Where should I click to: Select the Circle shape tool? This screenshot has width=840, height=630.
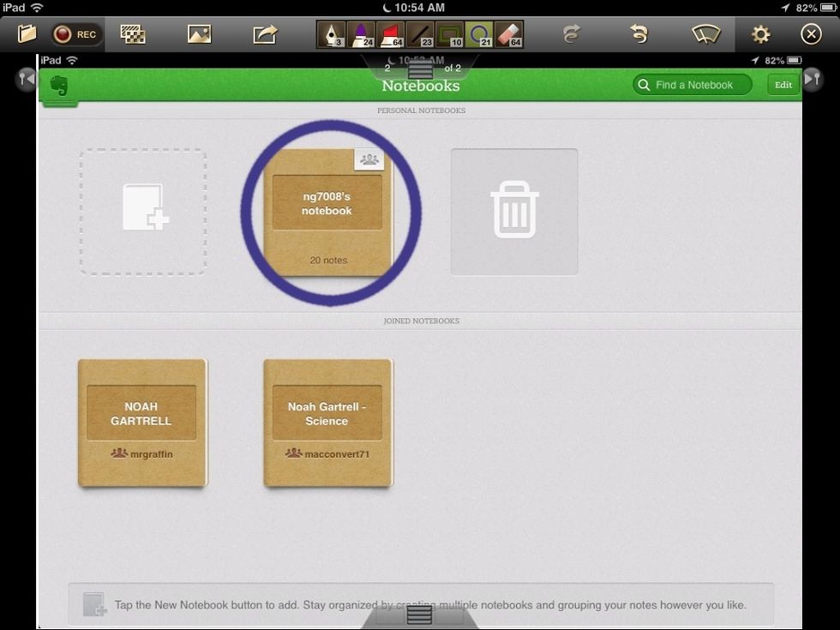478,33
